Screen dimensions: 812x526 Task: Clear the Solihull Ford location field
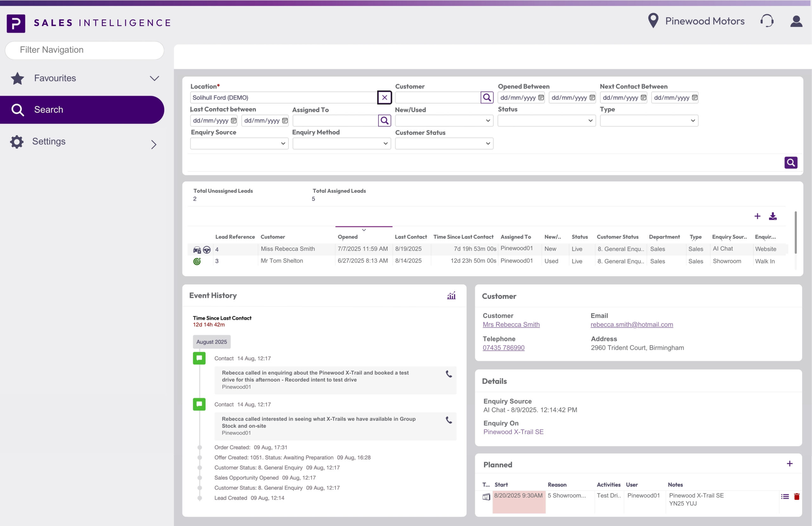tap(384, 98)
